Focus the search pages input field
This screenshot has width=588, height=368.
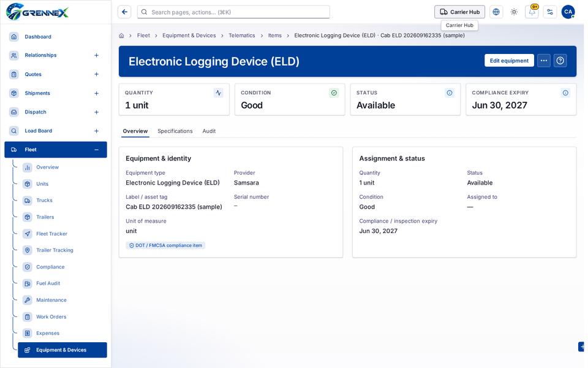233,12
